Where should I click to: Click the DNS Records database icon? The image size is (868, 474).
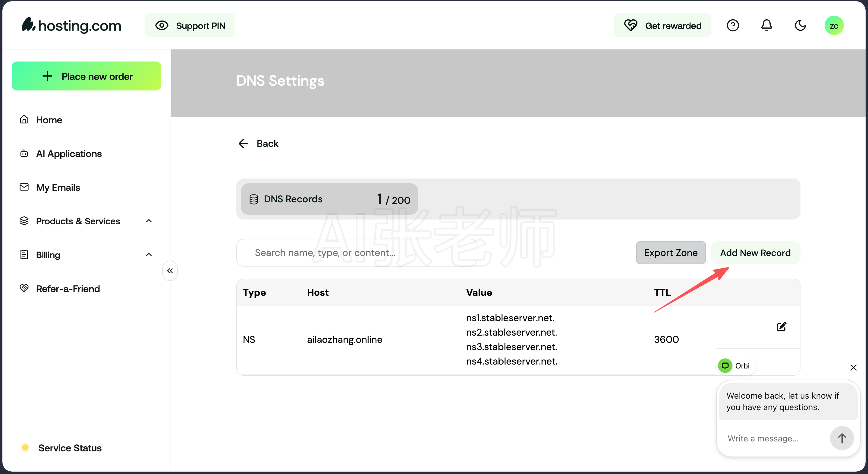point(254,199)
